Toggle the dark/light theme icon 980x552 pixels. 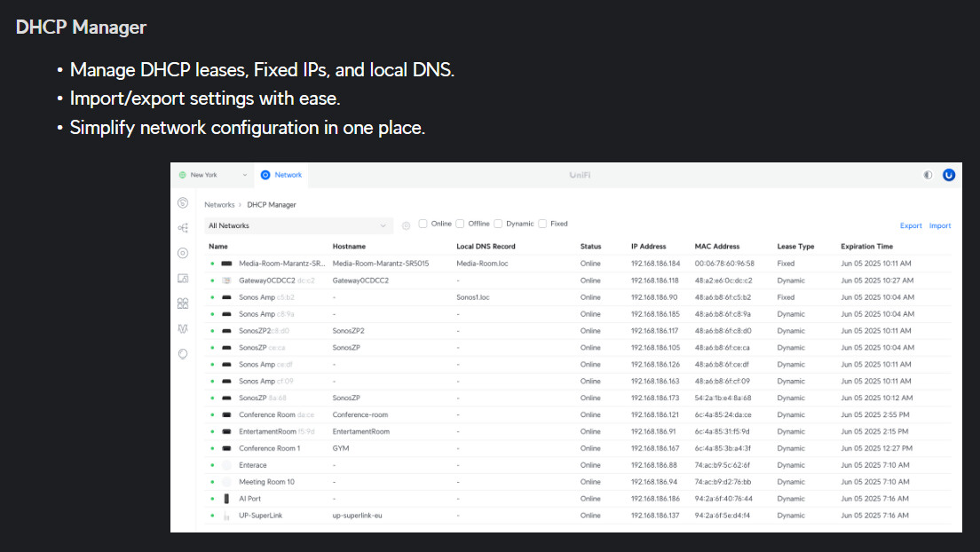(x=928, y=175)
